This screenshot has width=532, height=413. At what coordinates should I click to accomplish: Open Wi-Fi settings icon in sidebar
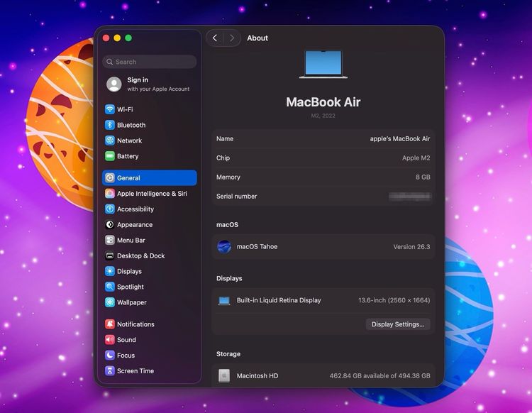click(x=109, y=109)
